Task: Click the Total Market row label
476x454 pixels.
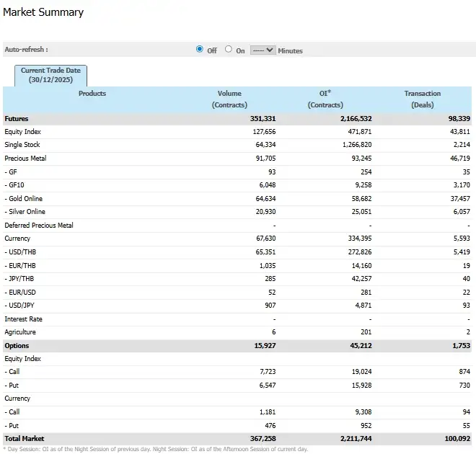Action: click(25, 438)
